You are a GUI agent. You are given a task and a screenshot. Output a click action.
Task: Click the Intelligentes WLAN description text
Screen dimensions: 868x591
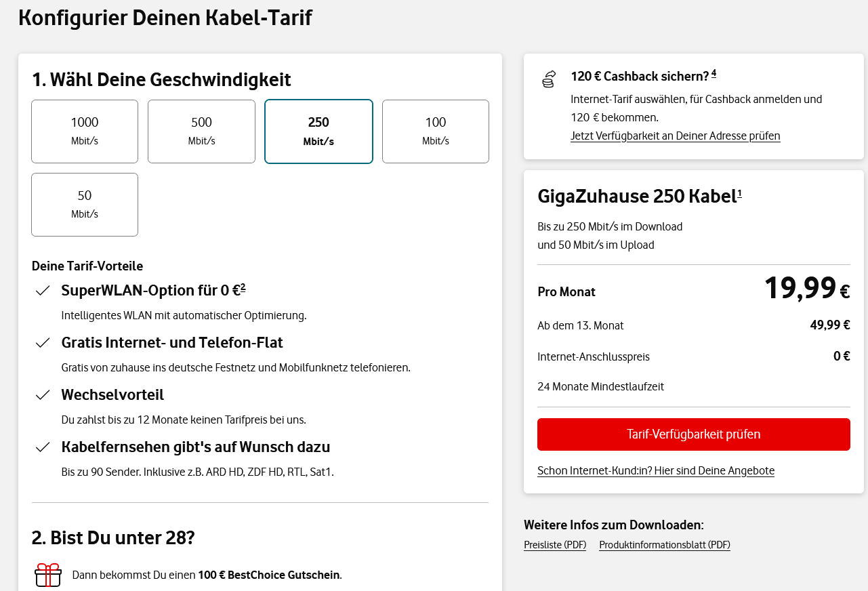pyautogui.click(x=184, y=315)
